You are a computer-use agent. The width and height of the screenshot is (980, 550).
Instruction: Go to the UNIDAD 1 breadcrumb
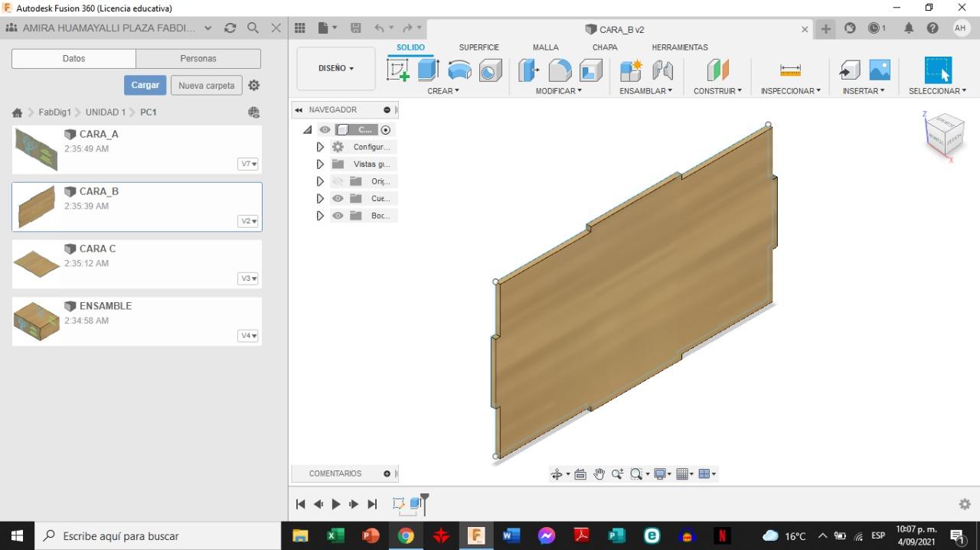click(106, 112)
